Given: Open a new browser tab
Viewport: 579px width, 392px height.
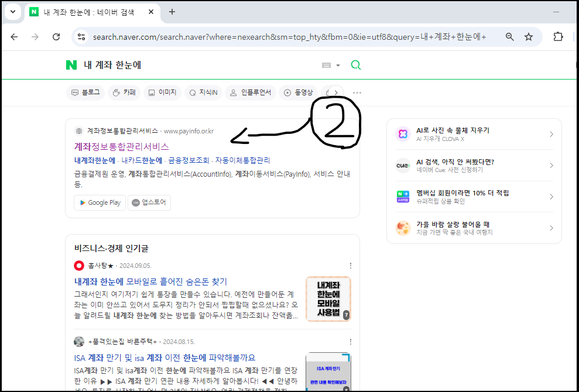Looking at the screenshot, I should pos(172,12).
